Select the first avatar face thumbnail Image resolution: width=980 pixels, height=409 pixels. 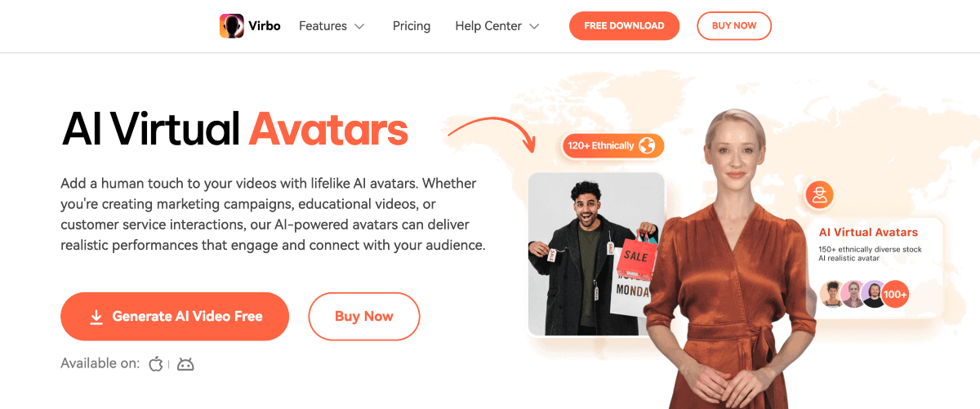832,294
